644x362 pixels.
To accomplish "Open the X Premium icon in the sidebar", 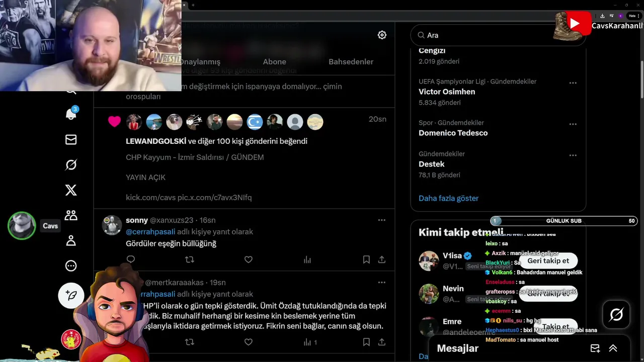I will click(71, 190).
